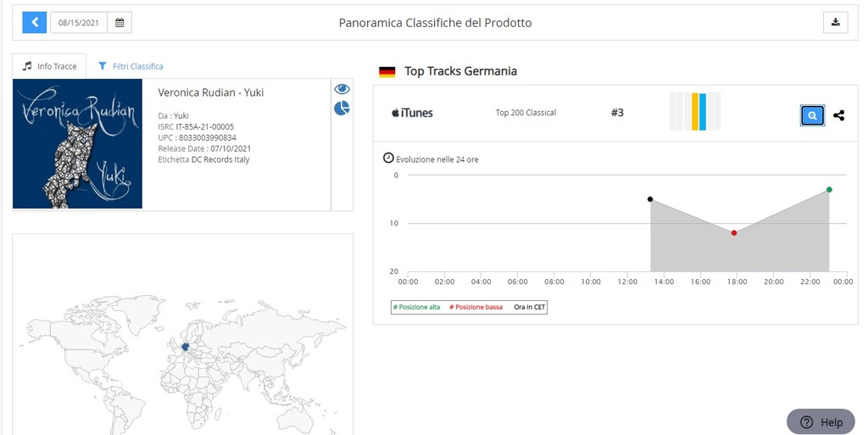Toggle the Posizione alta legend entry
Screen dimensions: 868x435
416,307
